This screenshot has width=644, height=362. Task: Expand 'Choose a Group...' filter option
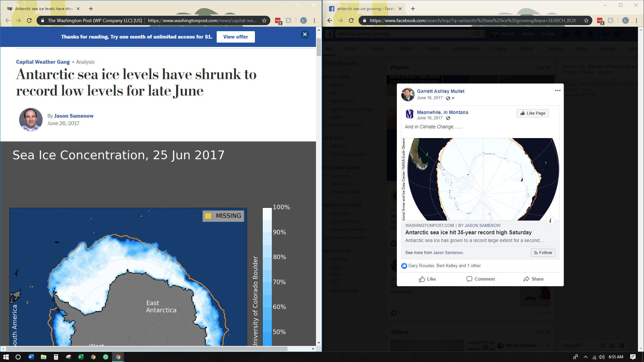pos(344,192)
